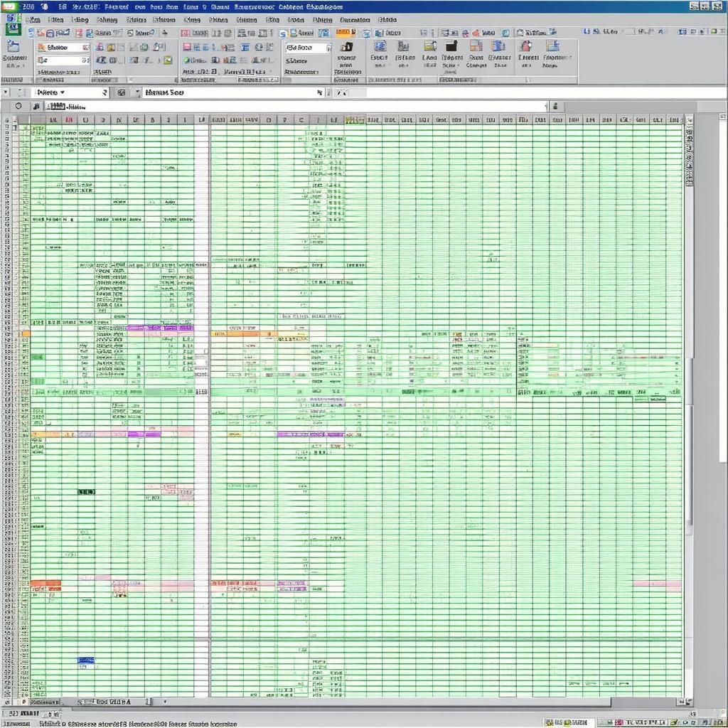
Task: Select the orange-red filled cell in lower left rows
Action: point(45,583)
